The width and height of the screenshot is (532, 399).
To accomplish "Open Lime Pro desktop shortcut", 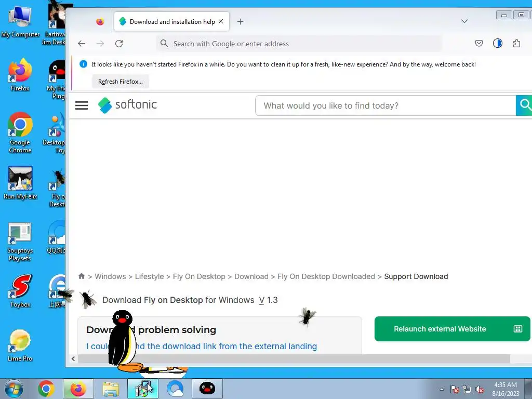I will point(20,345).
